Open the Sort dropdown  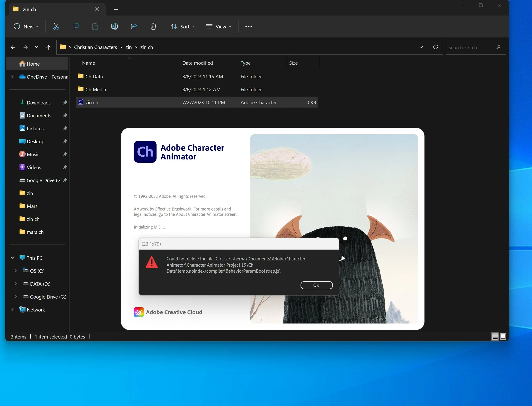(183, 27)
